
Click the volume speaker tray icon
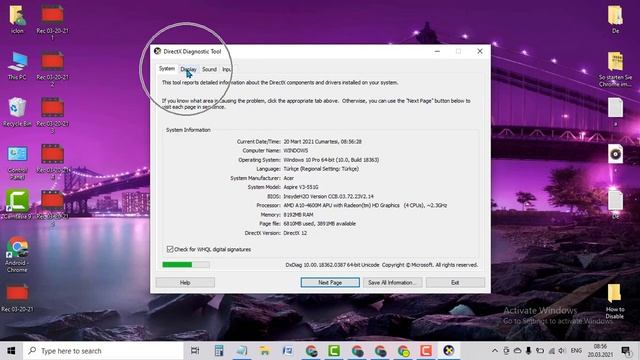point(562,351)
